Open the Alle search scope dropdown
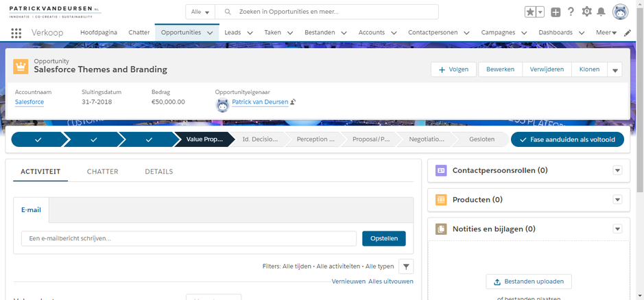 coord(200,12)
